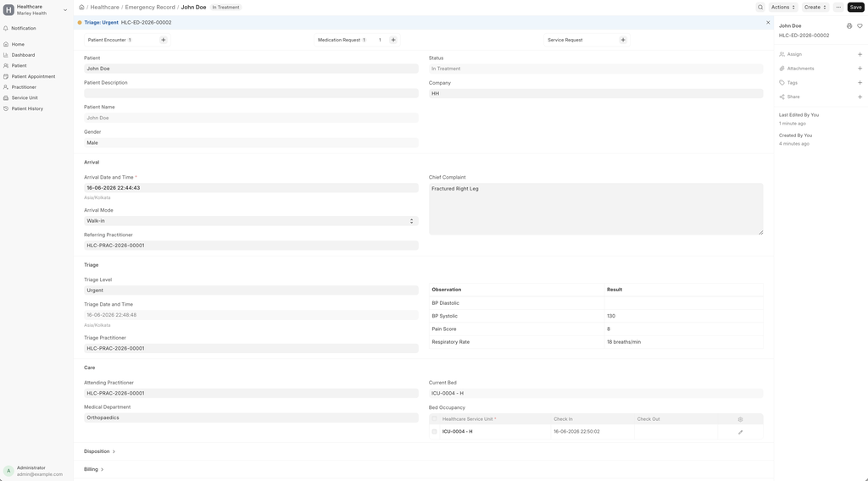Add a tag using Tags plus
The width and height of the screenshot is (868, 481).
point(860,83)
